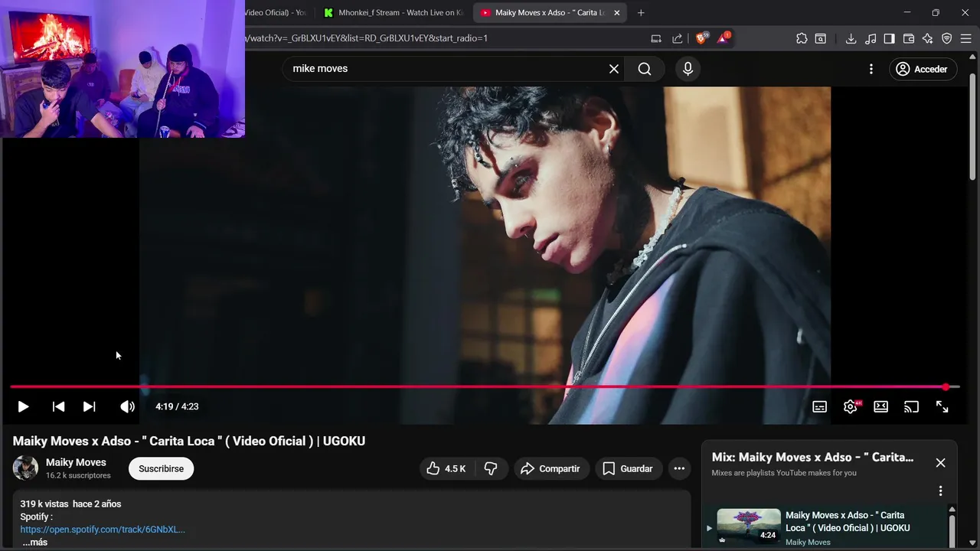Open the Maiky Moves channel avatar
Screen dimensions: 980x551
(x=25, y=468)
